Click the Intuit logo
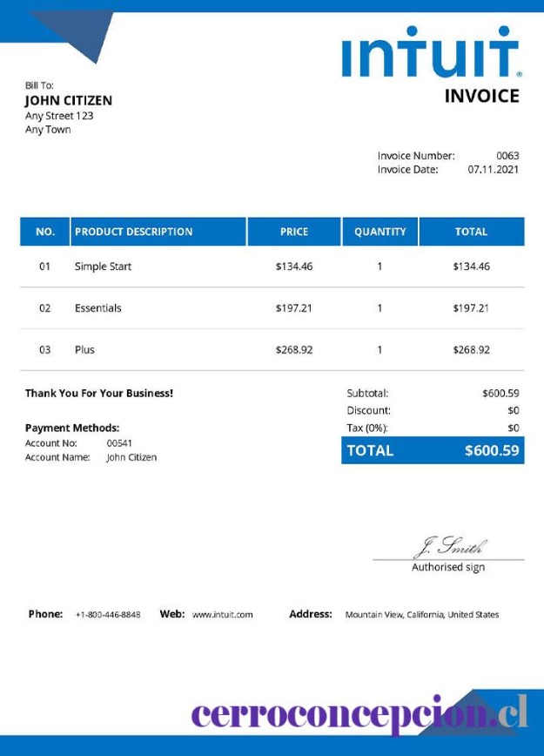 point(432,52)
